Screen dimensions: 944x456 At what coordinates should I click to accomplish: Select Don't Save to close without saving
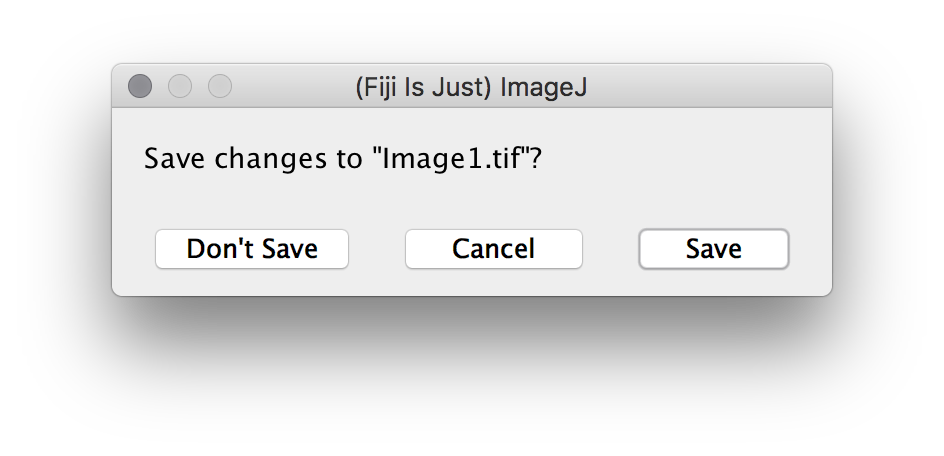252,249
